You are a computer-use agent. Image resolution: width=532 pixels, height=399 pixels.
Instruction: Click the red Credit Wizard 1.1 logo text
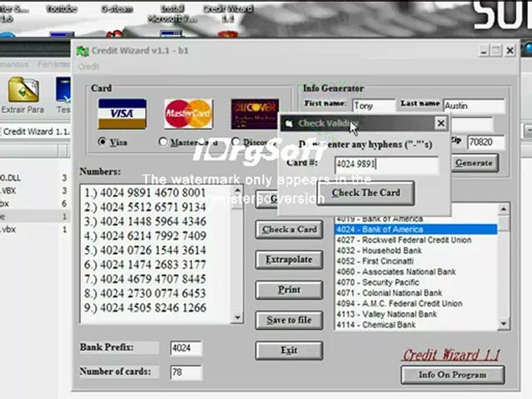[x=451, y=355]
